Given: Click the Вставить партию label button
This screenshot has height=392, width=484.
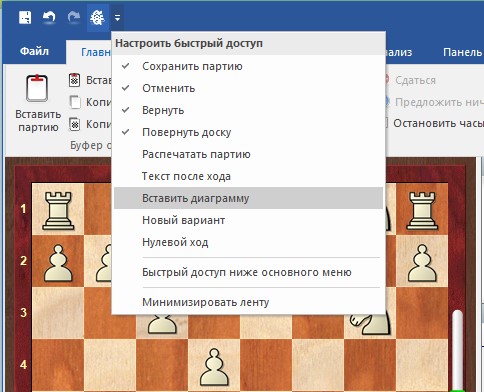Looking at the screenshot, I should point(38,121).
